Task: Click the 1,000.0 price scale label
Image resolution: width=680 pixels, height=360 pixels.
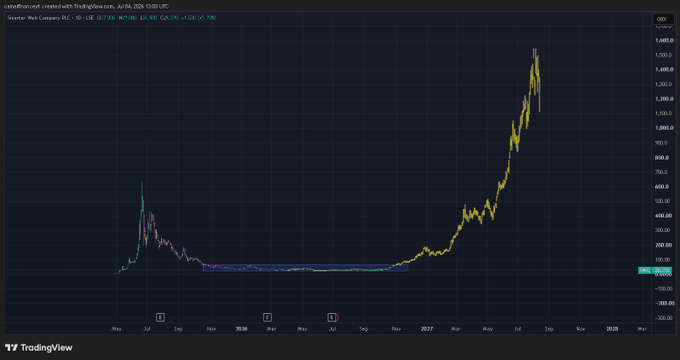Action: click(x=665, y=128)
